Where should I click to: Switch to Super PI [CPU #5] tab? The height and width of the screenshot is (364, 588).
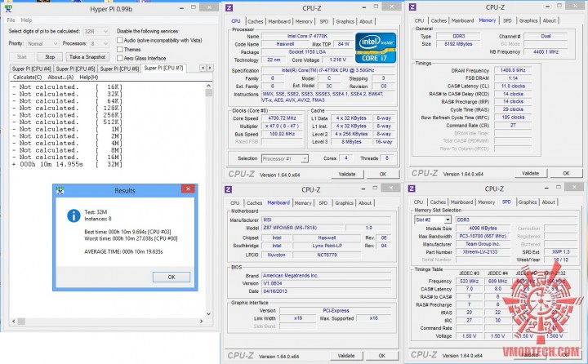click(75, 69)
